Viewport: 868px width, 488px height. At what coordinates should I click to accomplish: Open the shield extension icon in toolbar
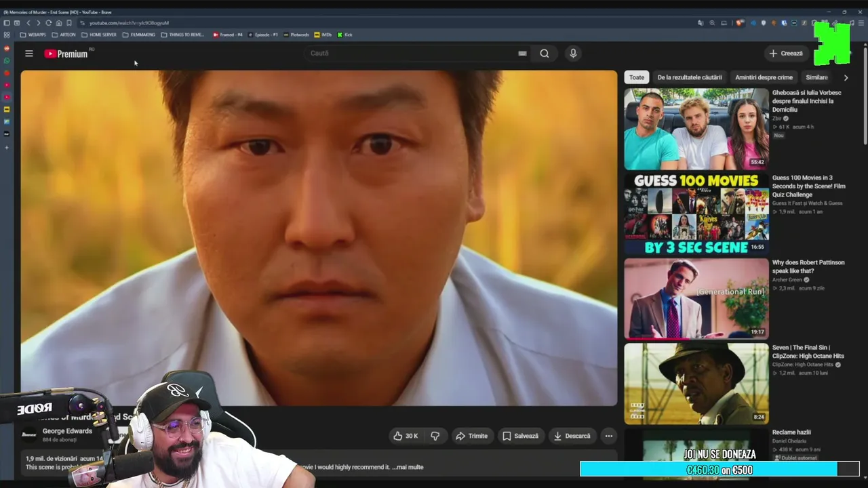click(764, 23)
